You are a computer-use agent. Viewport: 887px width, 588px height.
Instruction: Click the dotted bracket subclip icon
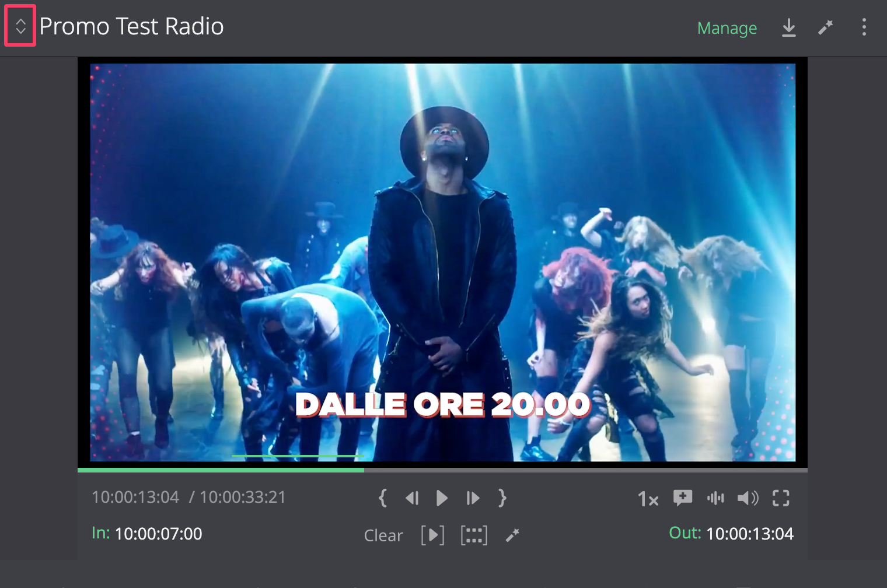tap(474, 535)
